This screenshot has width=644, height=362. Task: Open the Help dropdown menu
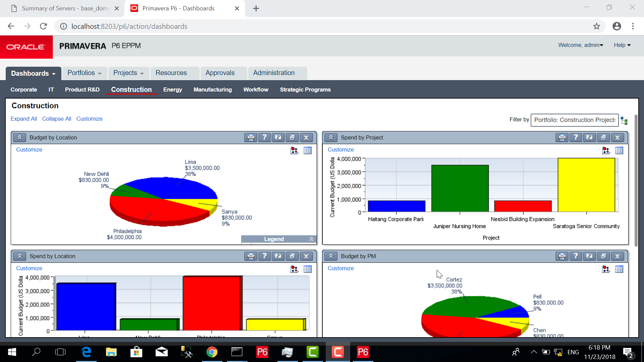(622, 45)
